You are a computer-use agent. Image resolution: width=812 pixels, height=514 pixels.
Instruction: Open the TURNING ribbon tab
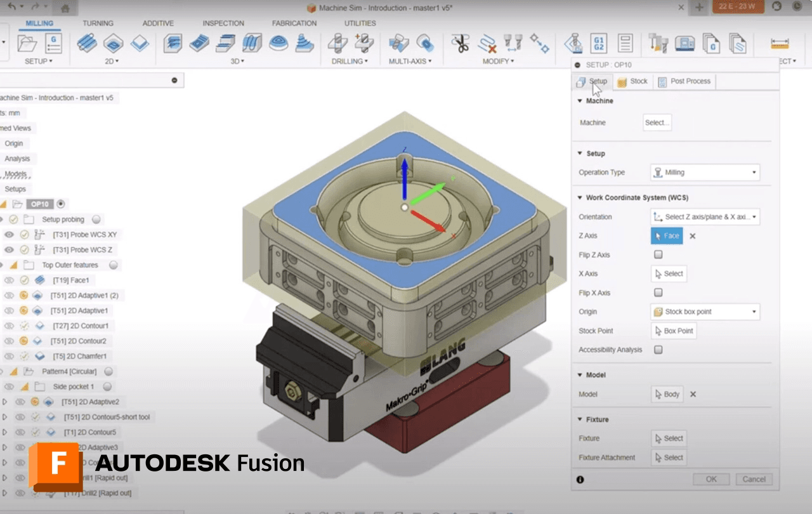pos(98,23)
